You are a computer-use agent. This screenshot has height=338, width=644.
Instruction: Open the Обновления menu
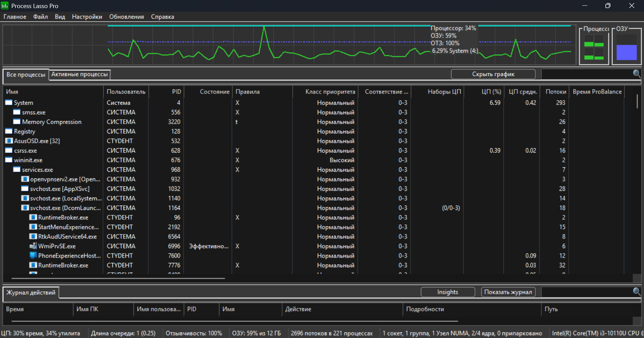coord(126,17)
